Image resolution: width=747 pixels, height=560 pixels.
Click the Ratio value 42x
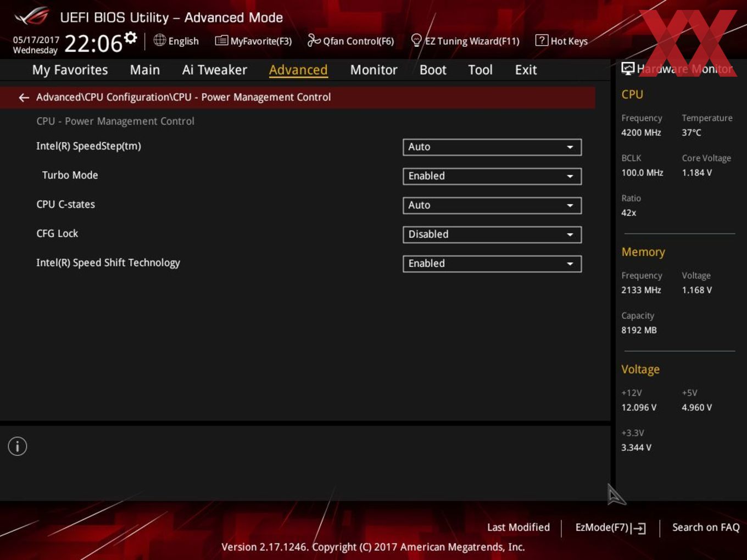(628, 212)
